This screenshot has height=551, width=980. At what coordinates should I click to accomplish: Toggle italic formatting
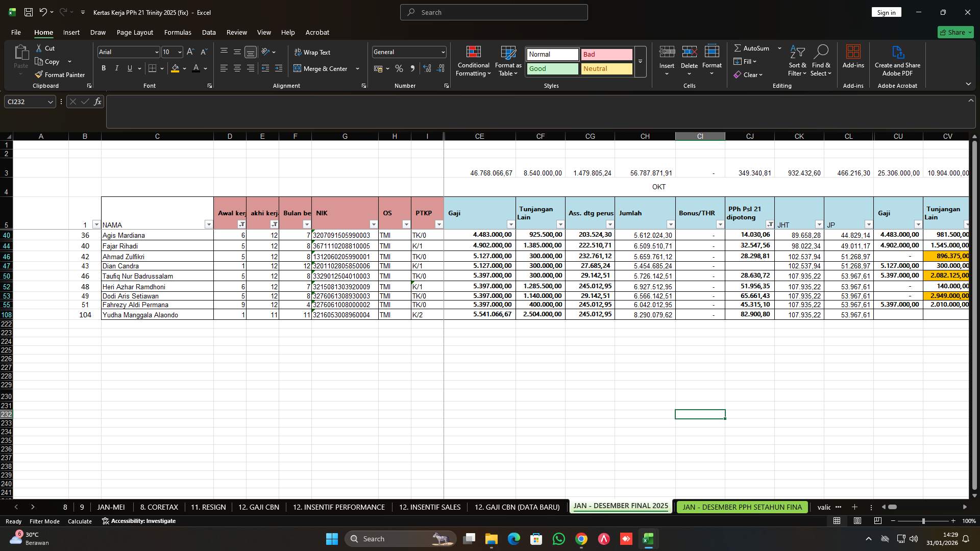(x=116, y=68)
